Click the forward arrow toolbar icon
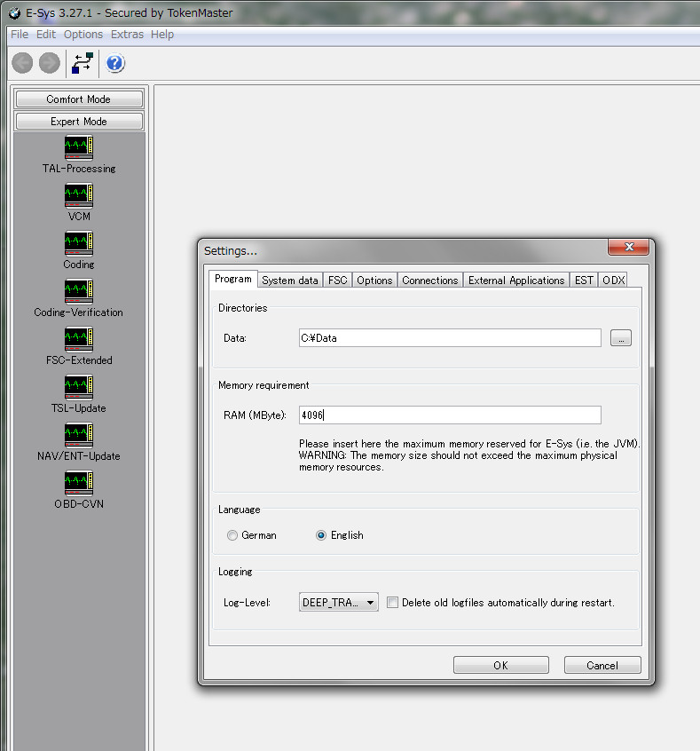Image resolution: width=700 pixels, height=751 pixels. (50, 63)
